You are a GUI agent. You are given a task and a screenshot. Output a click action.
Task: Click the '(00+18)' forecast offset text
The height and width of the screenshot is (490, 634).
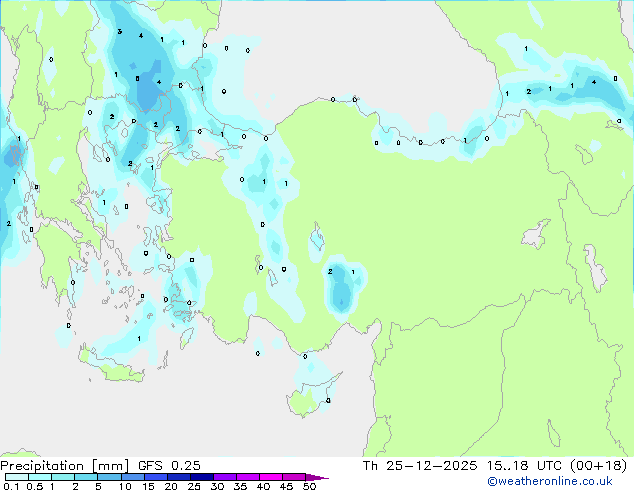pyautogui.click(x=598, y=466)
